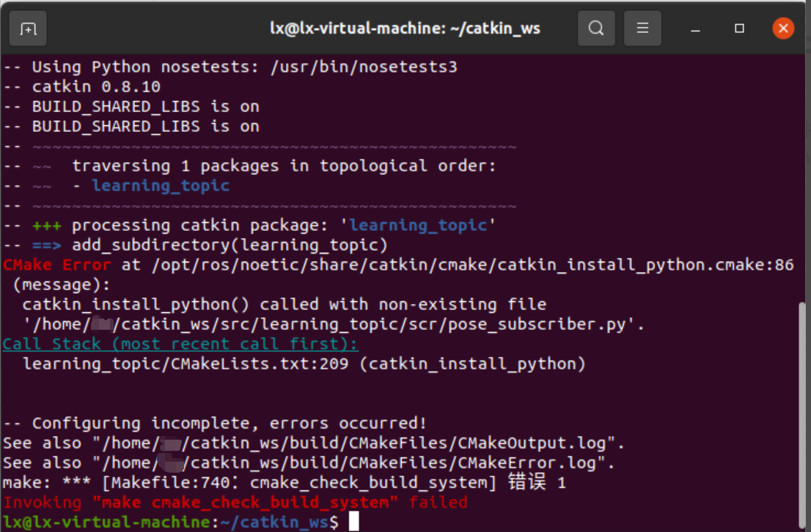The width and height of the screenshot is (811, 532).
Task: Click the catkin_install_python.cmake:86 path
Action: 472,265
